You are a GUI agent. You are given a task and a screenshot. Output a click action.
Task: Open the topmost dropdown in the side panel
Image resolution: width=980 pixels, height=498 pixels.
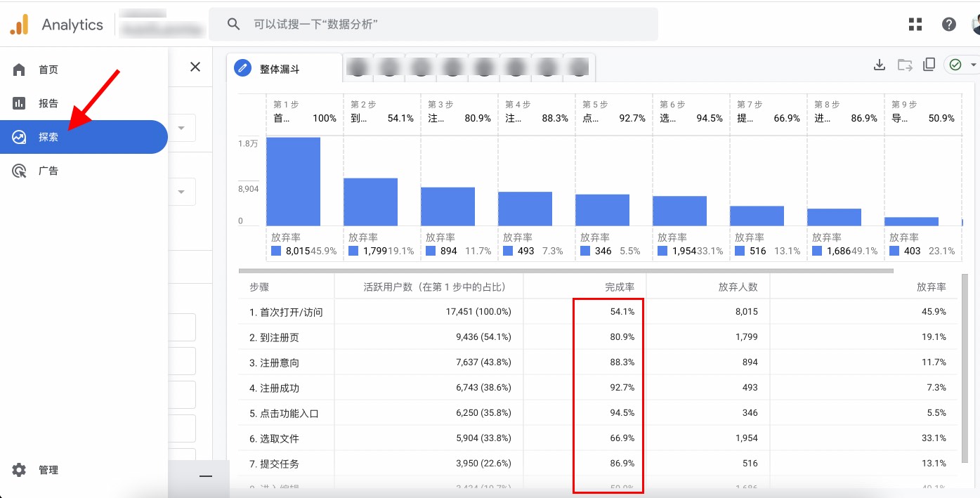(x=181, y=129)
